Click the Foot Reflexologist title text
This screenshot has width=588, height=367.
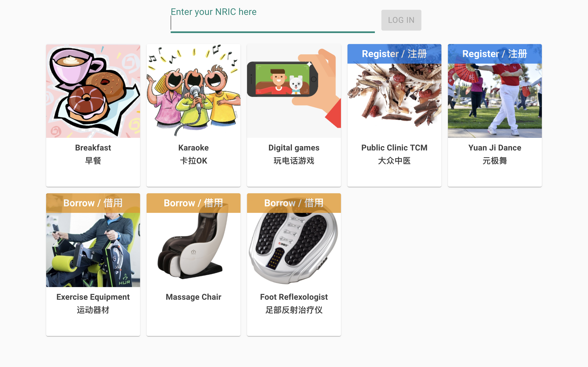294,297
